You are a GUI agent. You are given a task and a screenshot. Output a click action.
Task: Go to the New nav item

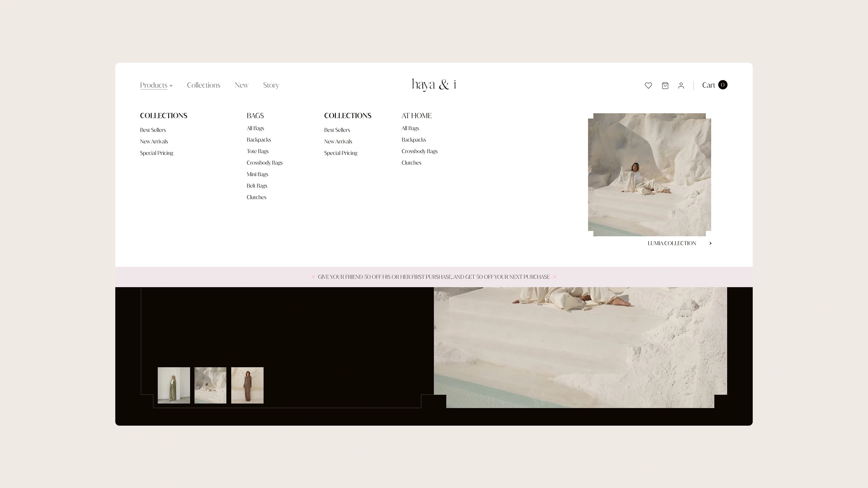click(241, 85)
